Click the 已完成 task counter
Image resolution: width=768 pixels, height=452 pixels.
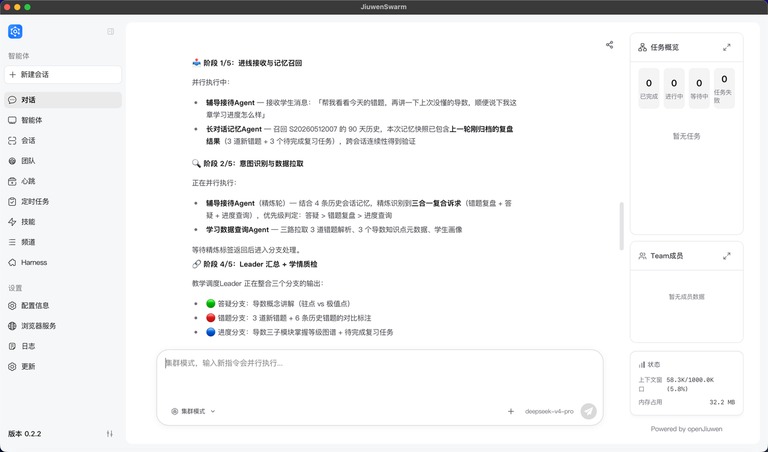(648, 89)
